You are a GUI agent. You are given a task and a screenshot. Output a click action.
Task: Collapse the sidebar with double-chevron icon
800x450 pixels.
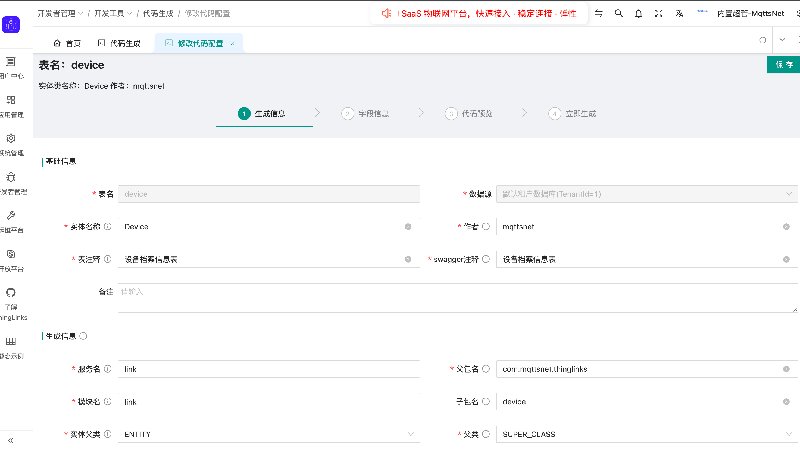coord(11,440)
